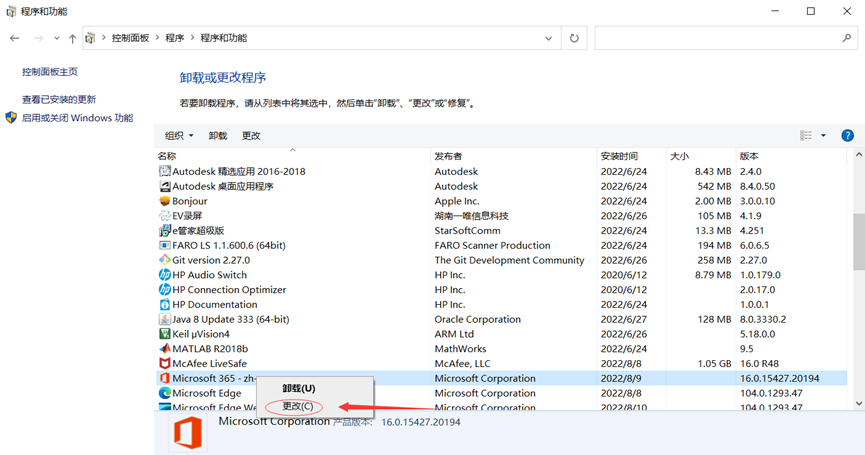Click the Microsoft 365 Office icon in list
Viewport: 865px width, 455px height.
164,378
